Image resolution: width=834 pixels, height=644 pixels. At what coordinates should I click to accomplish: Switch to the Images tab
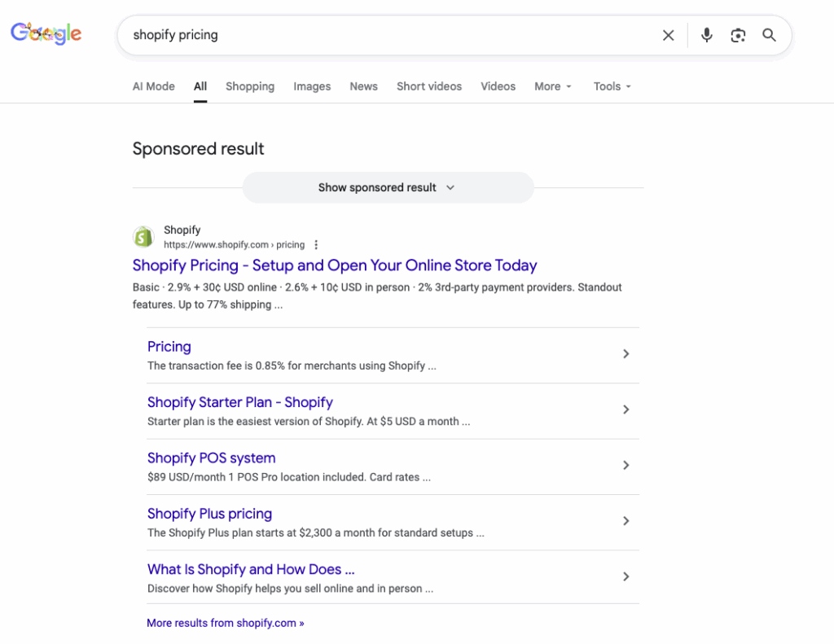312,86
